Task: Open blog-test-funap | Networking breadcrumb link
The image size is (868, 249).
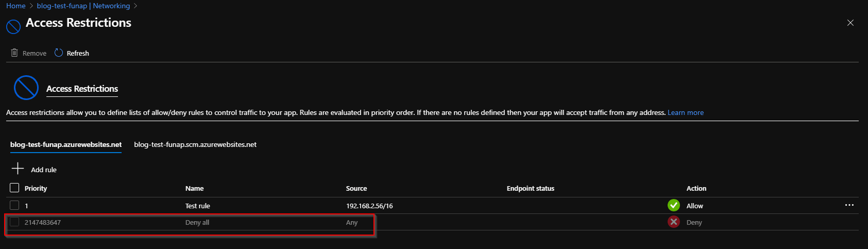Action: [83, 6]
